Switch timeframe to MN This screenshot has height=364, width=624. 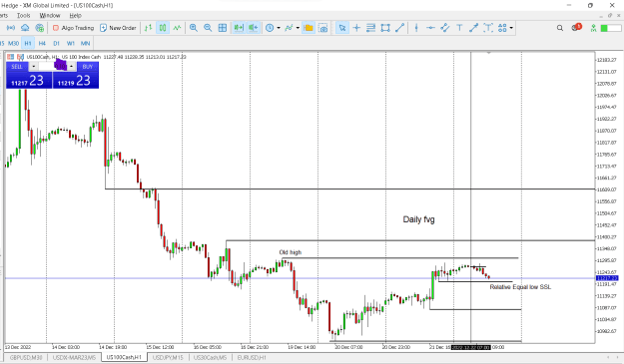pos(85,43)
